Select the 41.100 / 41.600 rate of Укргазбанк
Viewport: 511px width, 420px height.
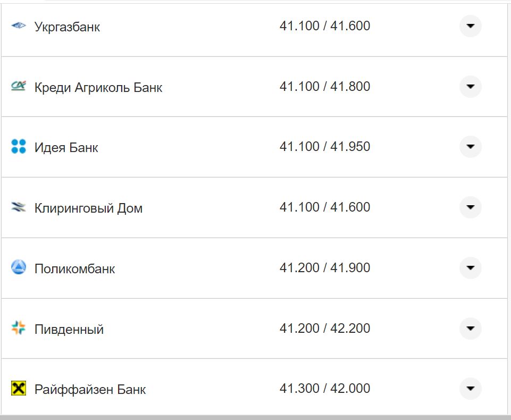point(325,25)
